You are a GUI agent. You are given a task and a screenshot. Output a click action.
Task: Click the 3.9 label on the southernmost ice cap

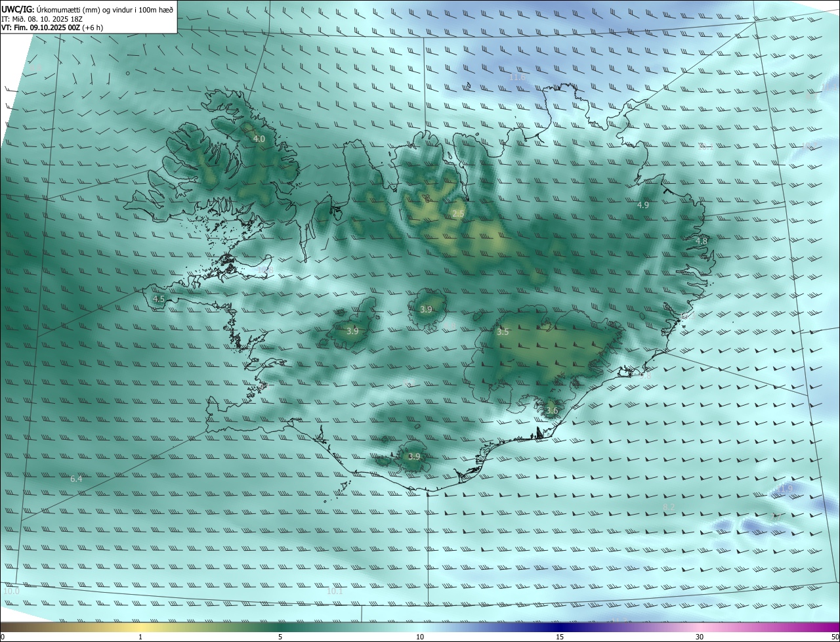click(x=414, y=457)
